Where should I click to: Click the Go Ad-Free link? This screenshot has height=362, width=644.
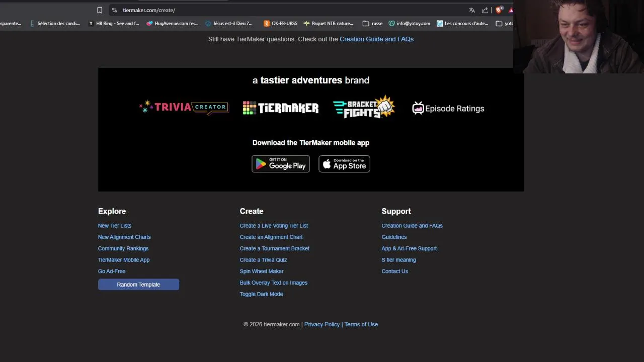coord(112,271)
